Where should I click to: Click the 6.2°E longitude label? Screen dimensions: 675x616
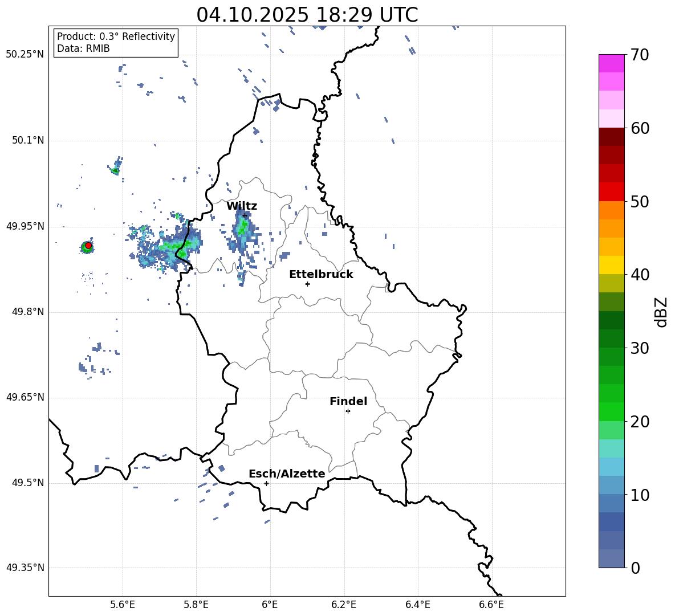click(344, 605)
